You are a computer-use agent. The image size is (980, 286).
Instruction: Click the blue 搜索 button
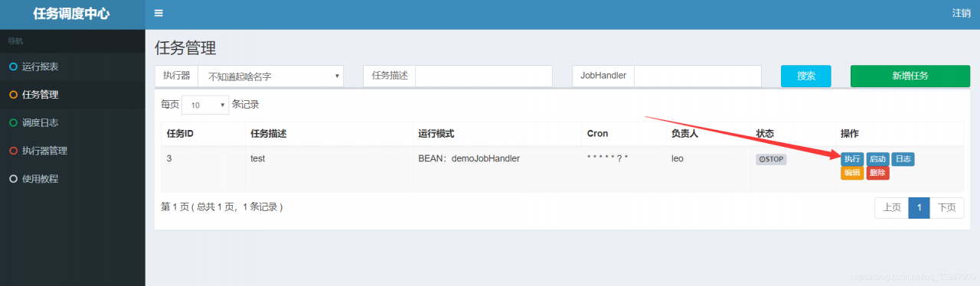coord(806,76)
